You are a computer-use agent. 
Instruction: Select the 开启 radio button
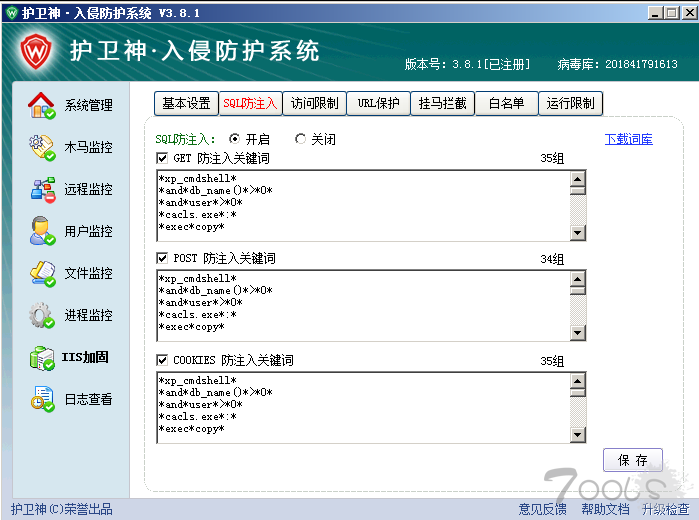pyautogui.click(x=234, y=139)
